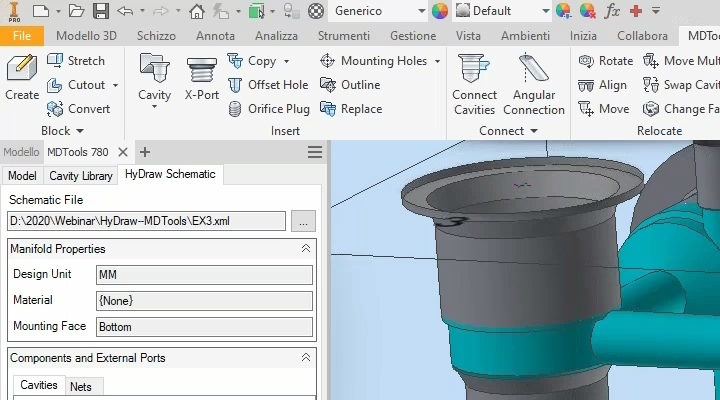Select the Cavities tab
This screenshot has width=720, height=400.
tap(39, 385)
